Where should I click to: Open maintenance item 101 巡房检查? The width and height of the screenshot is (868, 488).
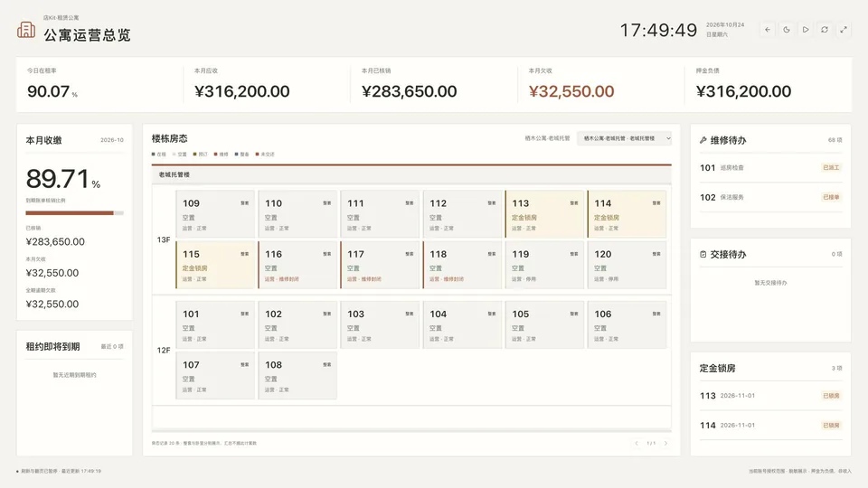[x=770, y=168]
